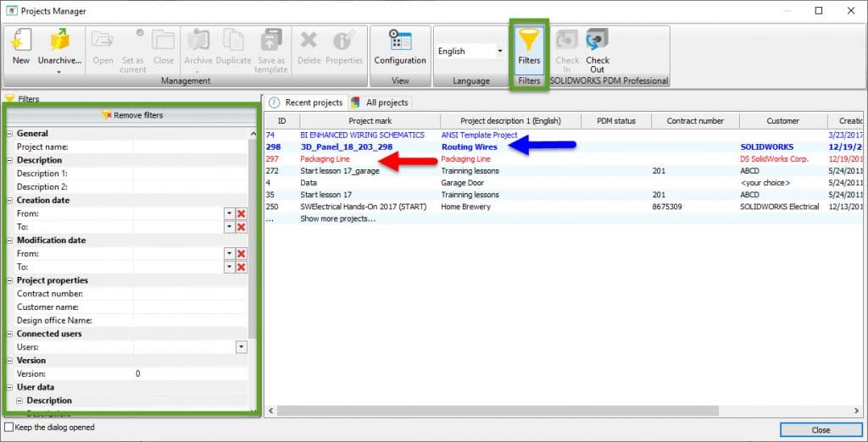Click Show more projects link

click(x=337, y=218)
